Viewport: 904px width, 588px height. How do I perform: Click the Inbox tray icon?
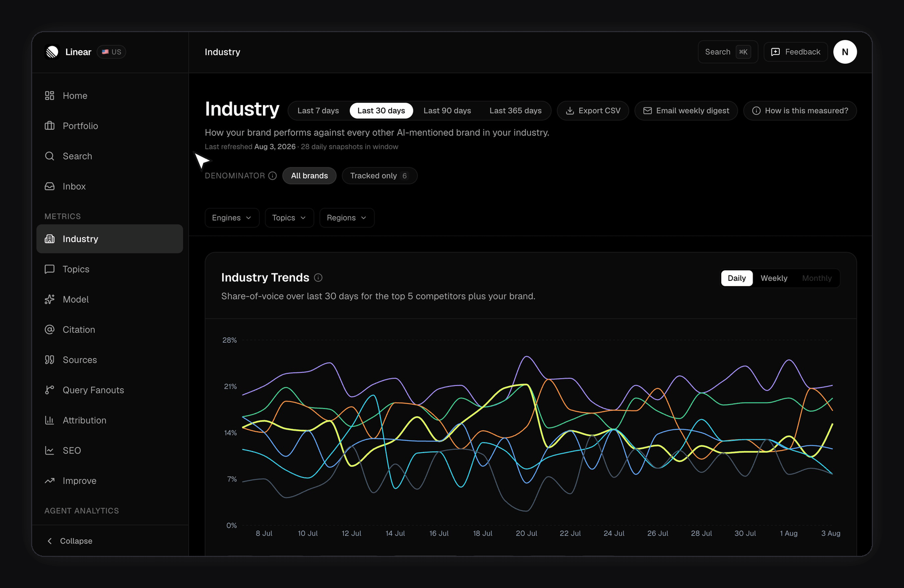pyautogui.click(x=50, y=186)
